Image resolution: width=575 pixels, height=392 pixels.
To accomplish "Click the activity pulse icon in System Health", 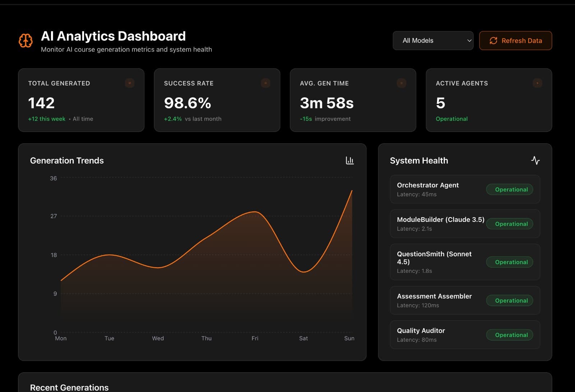I will click(x=535, y=160).
